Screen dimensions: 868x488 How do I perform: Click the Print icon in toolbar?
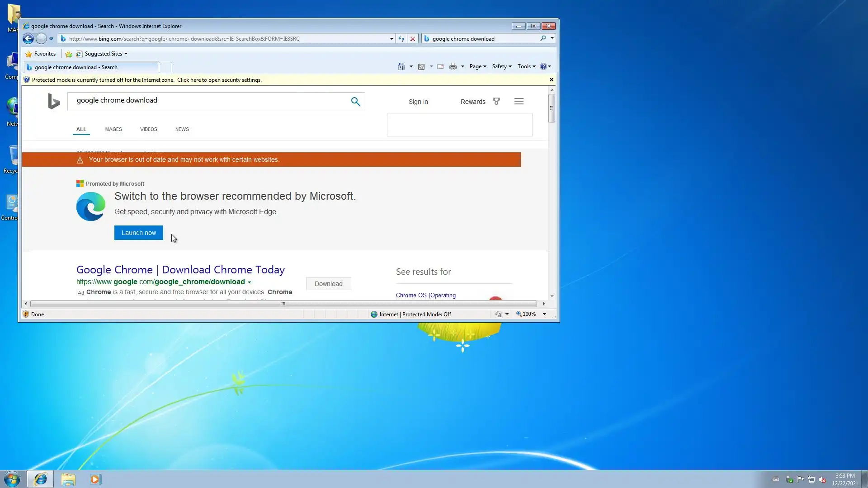[x=453, y=66]
